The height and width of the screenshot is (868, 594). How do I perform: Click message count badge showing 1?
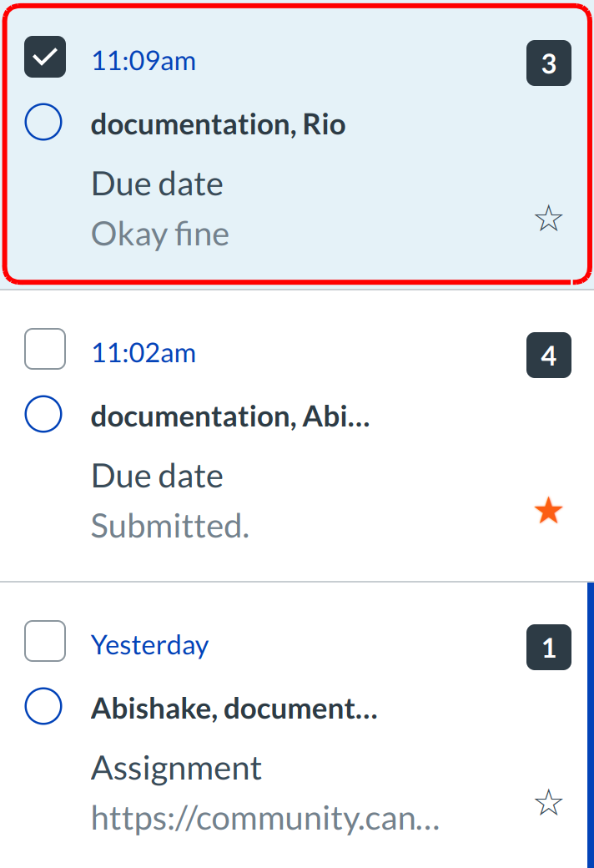[548, 648]
